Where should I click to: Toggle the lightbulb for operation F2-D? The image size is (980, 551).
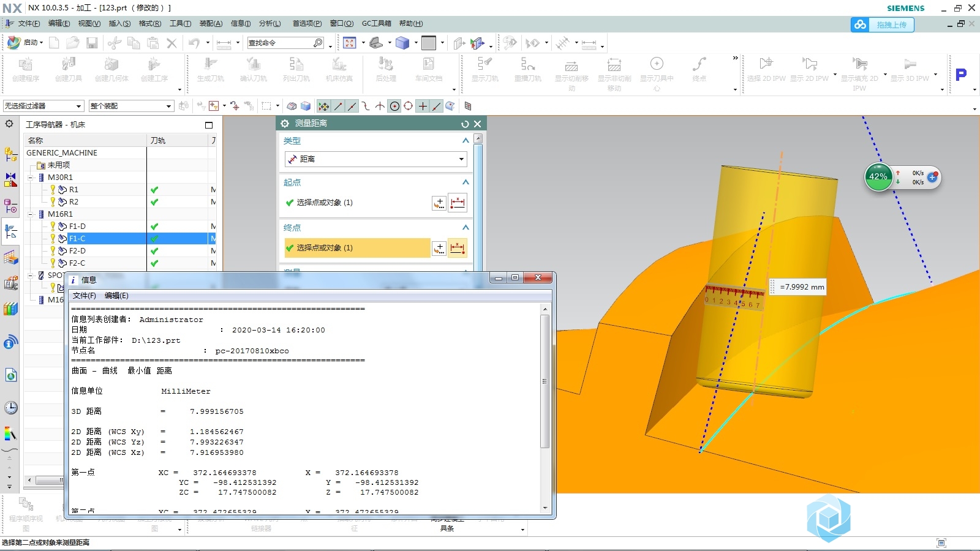[x=53, y=250]
